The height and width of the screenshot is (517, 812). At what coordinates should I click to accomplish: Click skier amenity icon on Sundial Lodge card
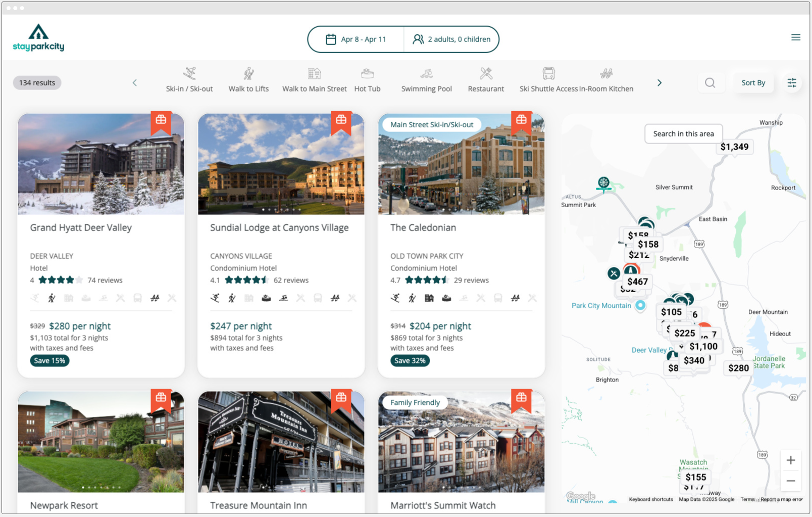[215, 298]
